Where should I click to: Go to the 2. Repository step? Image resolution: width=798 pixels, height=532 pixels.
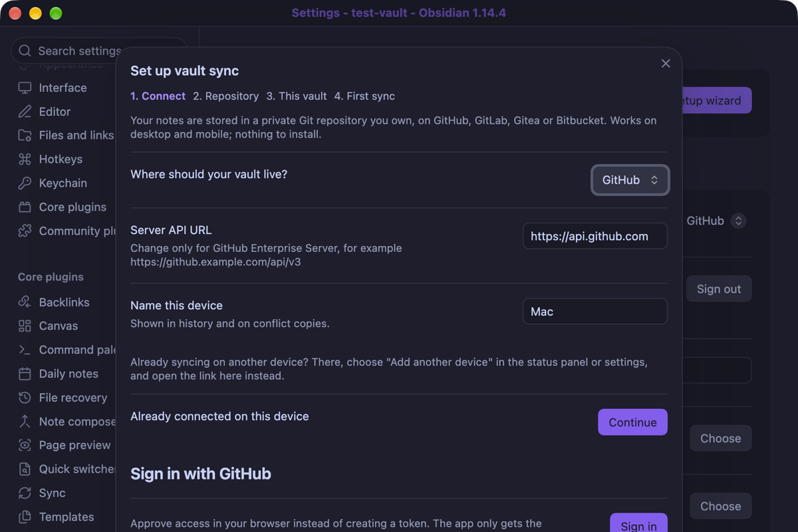pos(226,96)
